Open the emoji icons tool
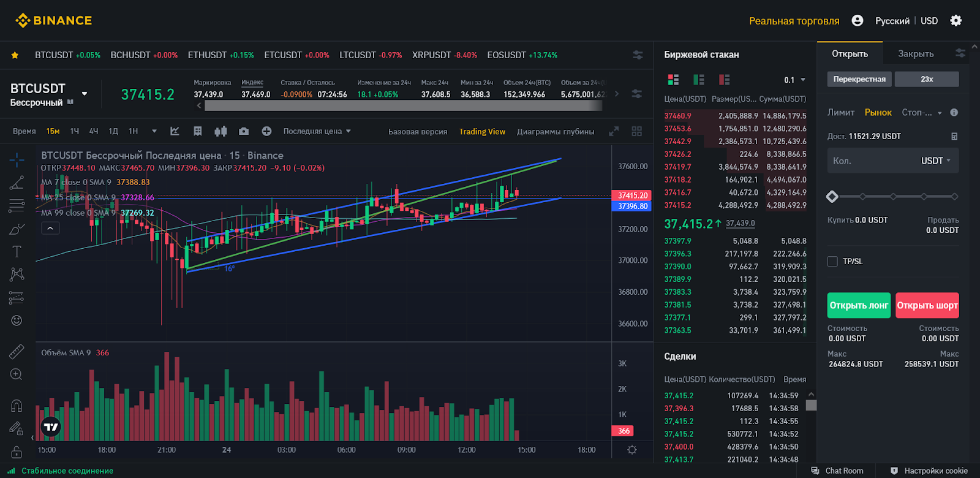The width and height of the screenshot is (980, 478). point(17,321)
